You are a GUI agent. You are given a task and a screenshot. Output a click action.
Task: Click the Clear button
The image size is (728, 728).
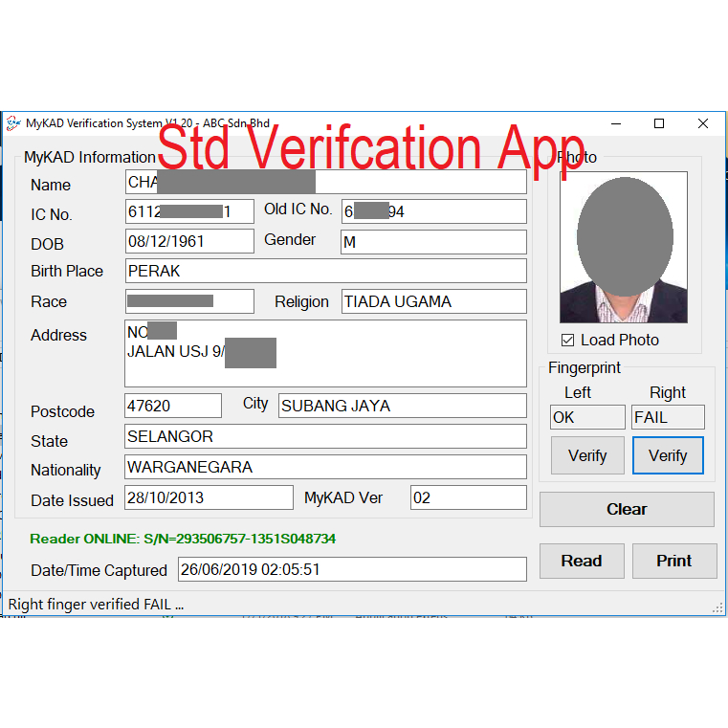(x=627, y=509)
